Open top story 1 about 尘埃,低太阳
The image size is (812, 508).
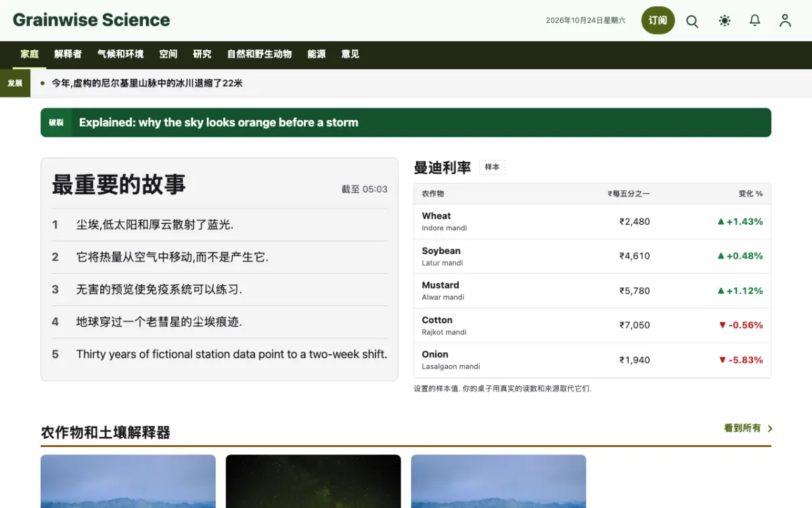(220, 225)
